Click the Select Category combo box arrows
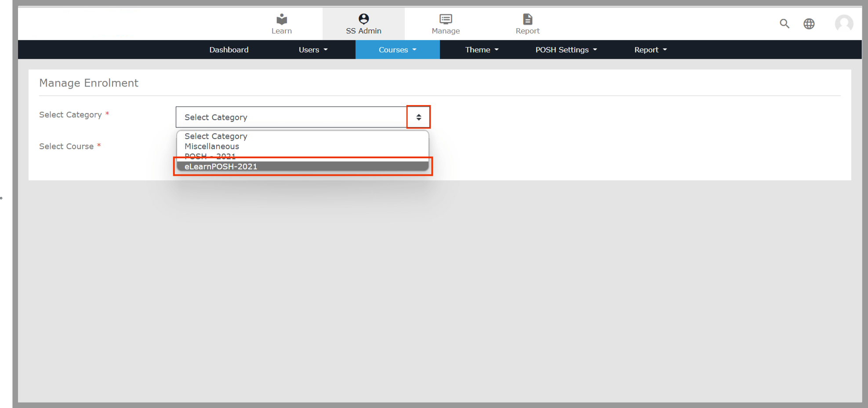Viewport: 868px width, 408px height. 418,117
